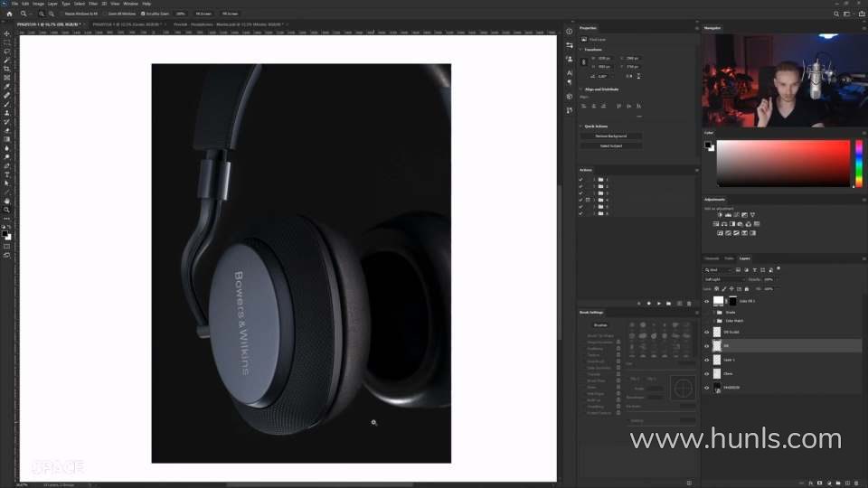Select the Crop tool in the toolbar
The width and height of the screenshot is (868, 488).
click(6, 69)
